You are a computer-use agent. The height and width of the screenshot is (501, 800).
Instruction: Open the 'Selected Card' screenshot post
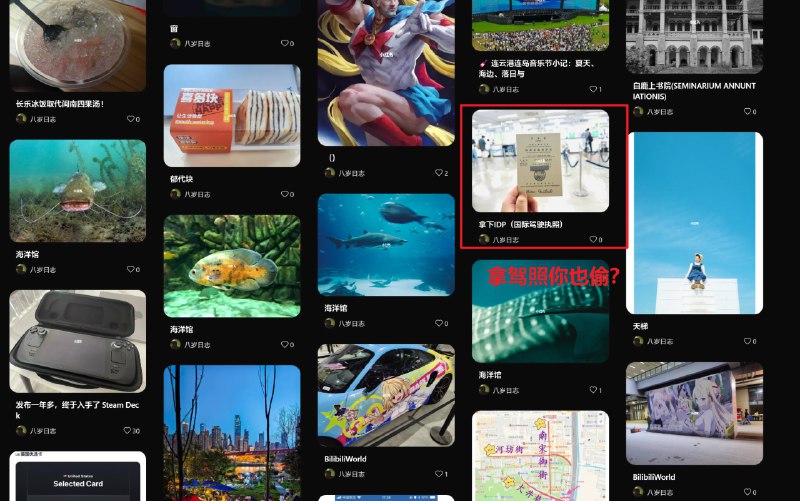tap(78, 477)
